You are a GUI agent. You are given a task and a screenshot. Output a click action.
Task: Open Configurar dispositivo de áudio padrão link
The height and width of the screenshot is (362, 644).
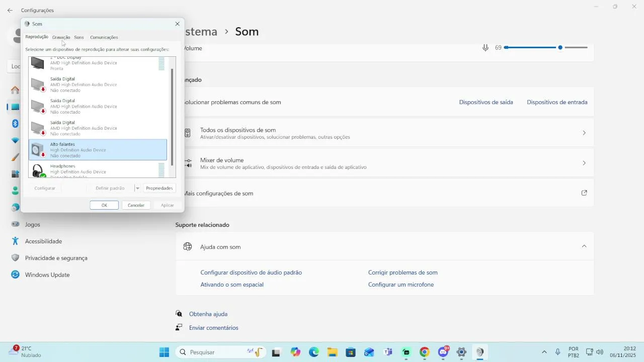point(251,273)
